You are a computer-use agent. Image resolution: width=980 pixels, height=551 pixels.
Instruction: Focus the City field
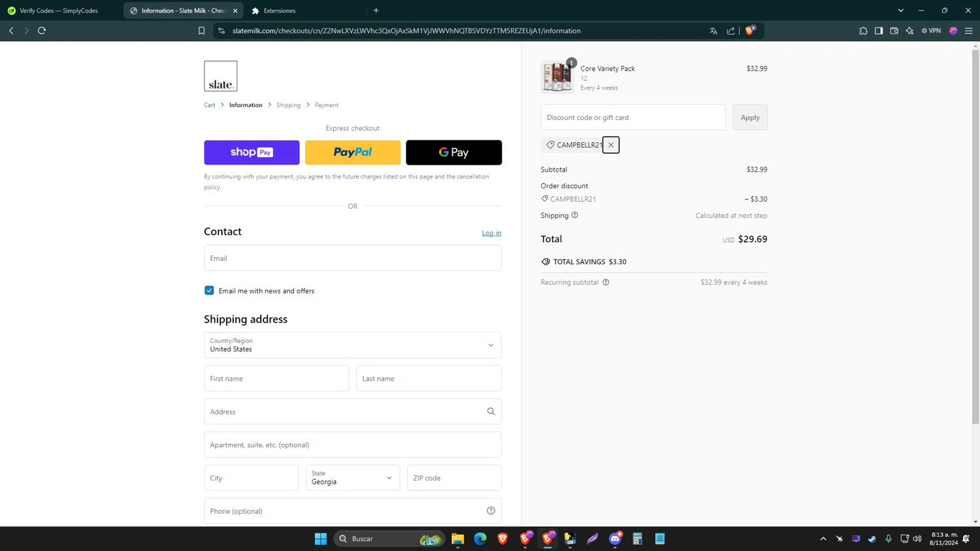tap(251, 478)
